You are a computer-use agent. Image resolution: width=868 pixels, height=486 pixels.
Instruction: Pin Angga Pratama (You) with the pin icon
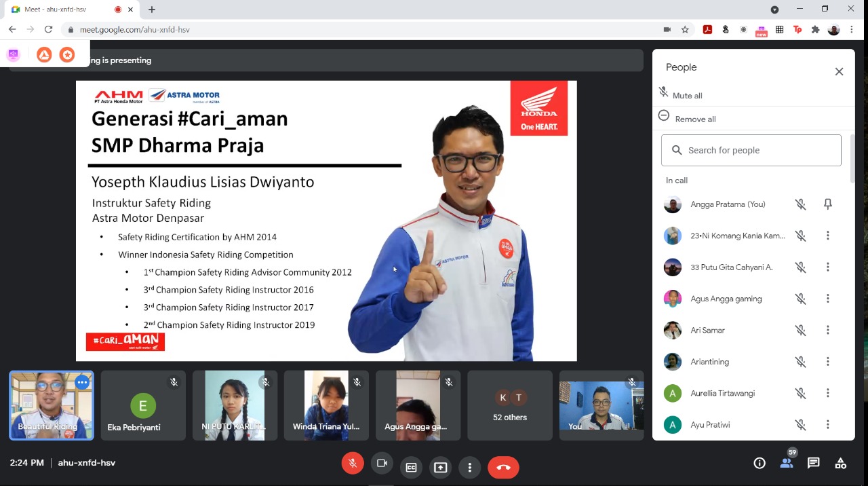[x=828, y=204]
